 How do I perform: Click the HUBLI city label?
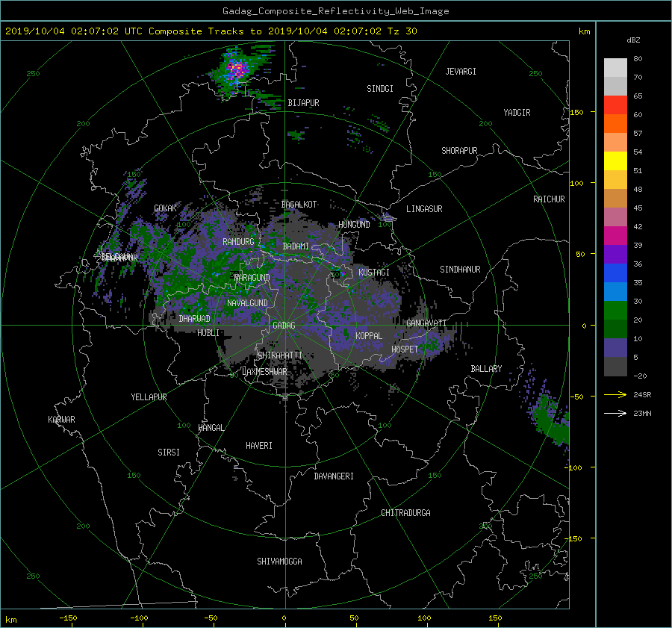tap(208, 333)
